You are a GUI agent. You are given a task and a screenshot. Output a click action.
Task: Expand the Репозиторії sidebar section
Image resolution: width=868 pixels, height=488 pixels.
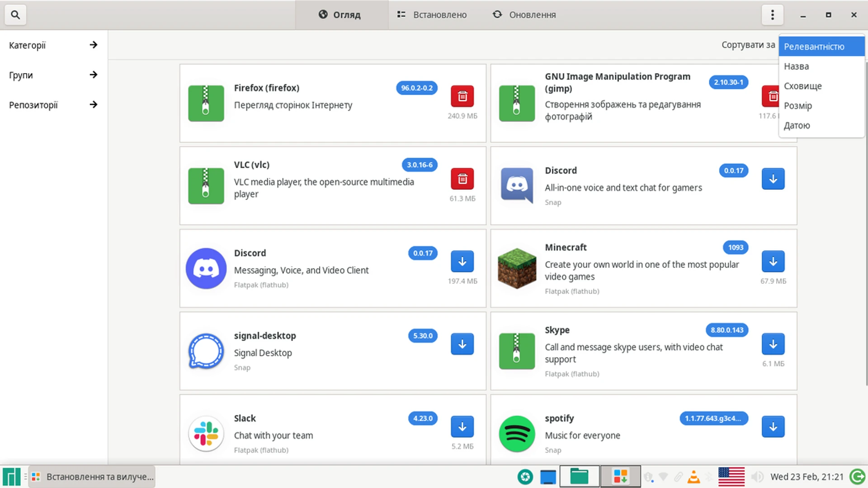[53, 105]
